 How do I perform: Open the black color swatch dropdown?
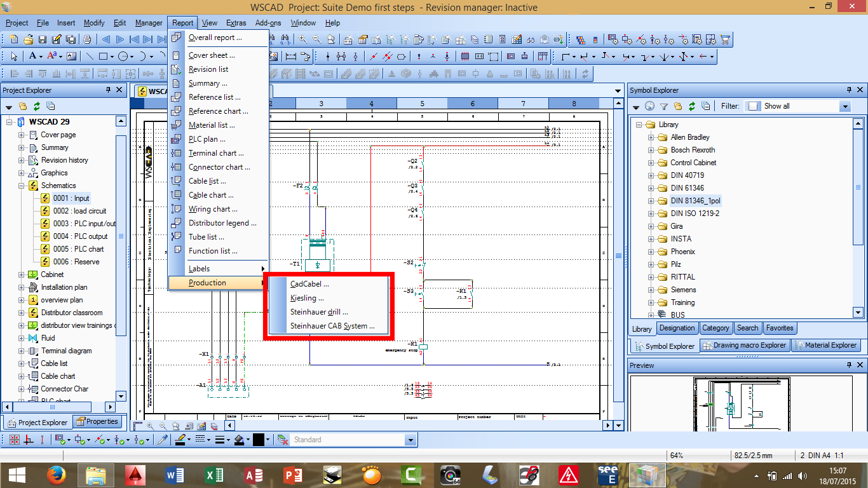[x=268, y=440]
